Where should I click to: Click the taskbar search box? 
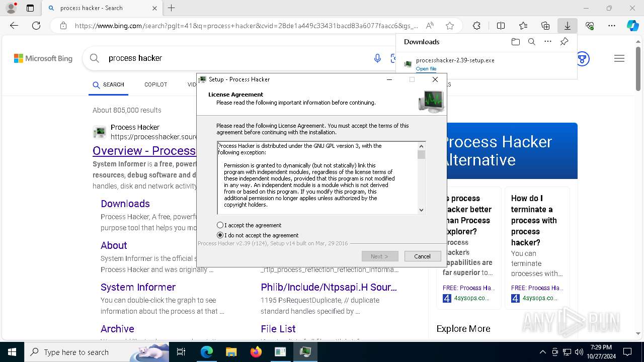[97, 352]
